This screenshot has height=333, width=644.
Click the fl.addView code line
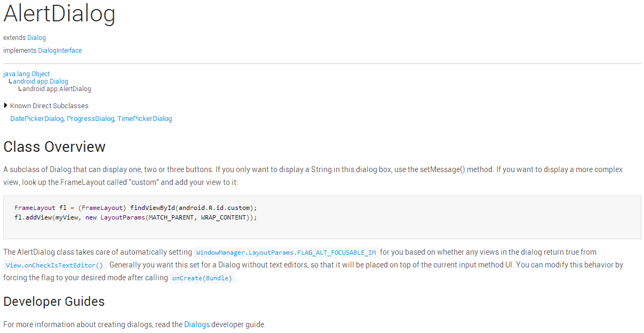[136, 217]
